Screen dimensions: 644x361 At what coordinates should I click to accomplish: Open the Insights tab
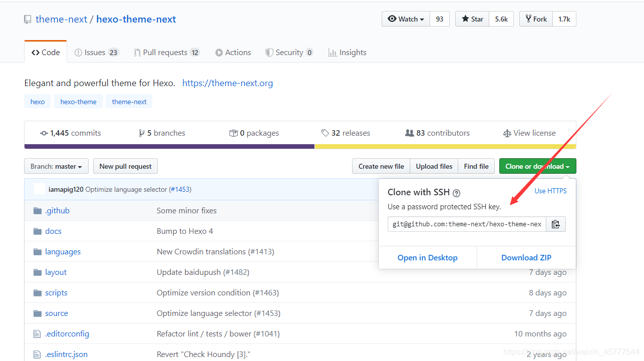347,52
